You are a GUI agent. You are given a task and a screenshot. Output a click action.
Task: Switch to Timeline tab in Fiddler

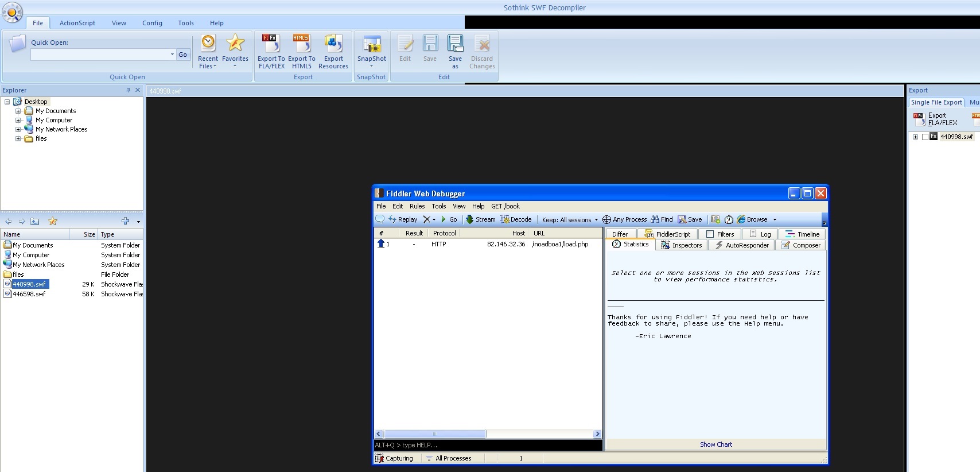pos(802,234)
